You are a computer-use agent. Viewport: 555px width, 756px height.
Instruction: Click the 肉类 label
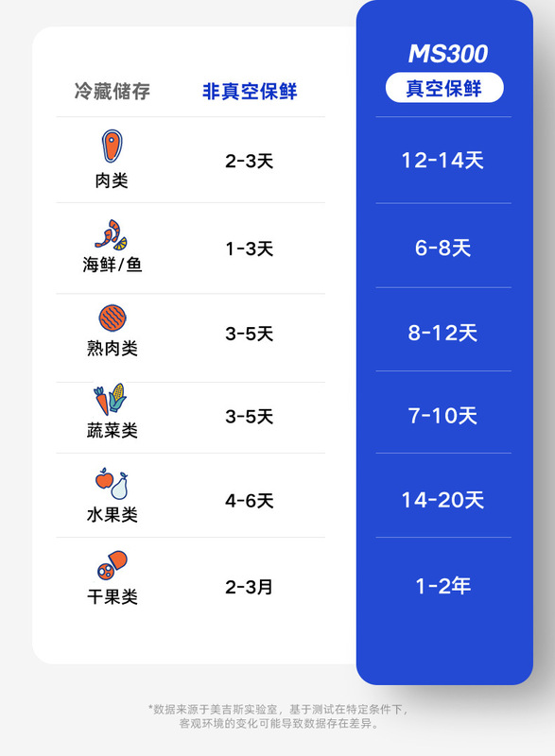click(x=112, y=180)
